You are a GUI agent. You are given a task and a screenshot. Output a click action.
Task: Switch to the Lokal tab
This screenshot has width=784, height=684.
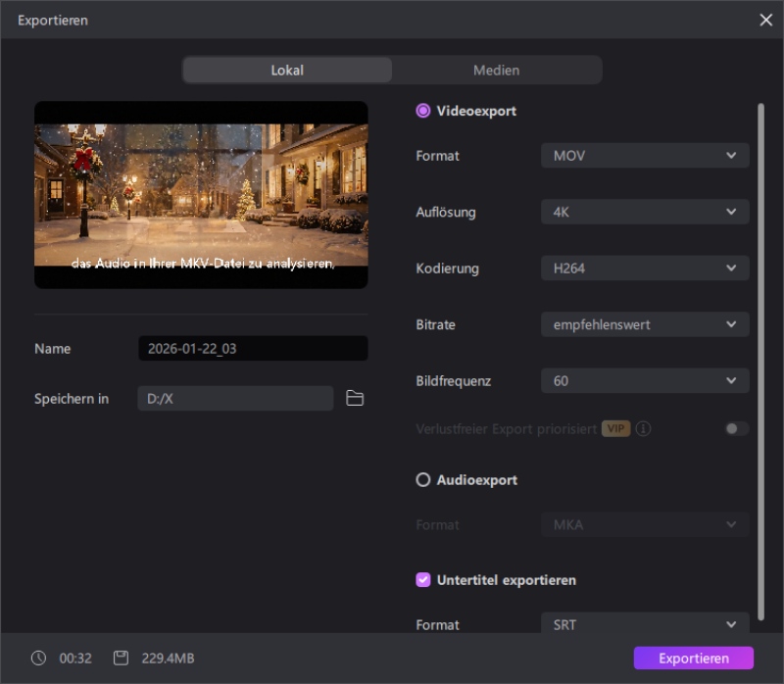tap(287, 71)
